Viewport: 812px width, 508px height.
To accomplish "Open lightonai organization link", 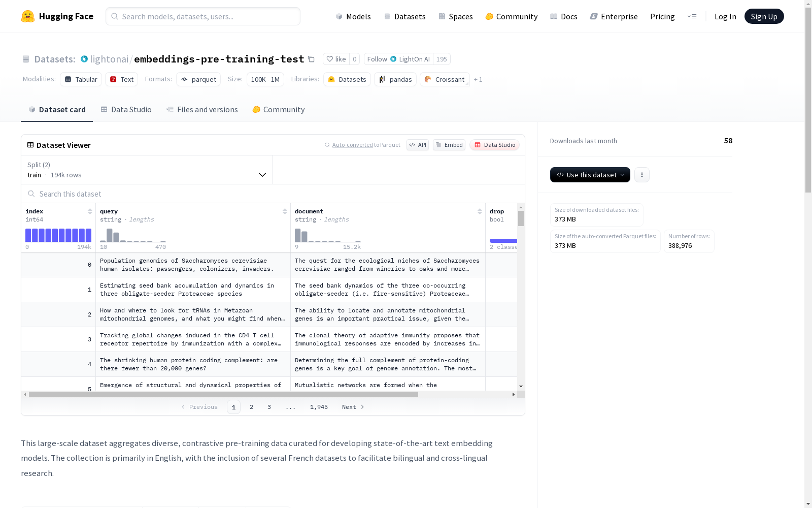I will 109,59.
